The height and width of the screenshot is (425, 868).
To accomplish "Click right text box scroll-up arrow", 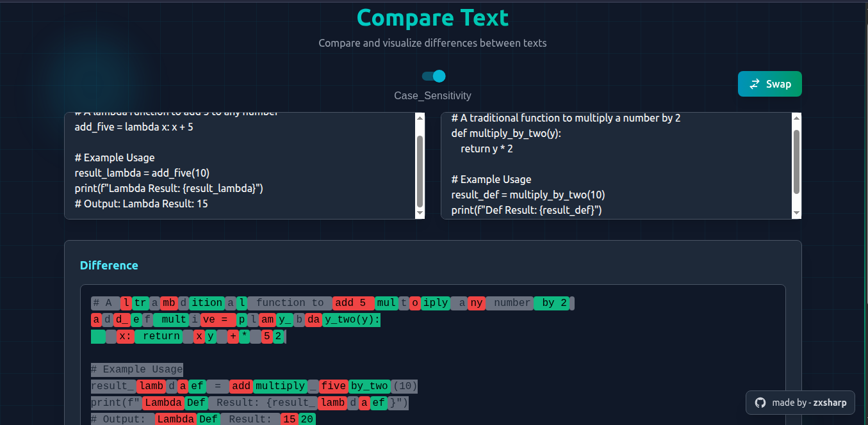I will (796, 118).
